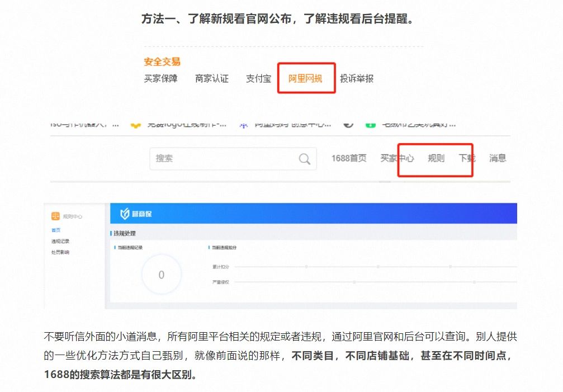Click the 营商保 banner title text

tap(142, 214)
